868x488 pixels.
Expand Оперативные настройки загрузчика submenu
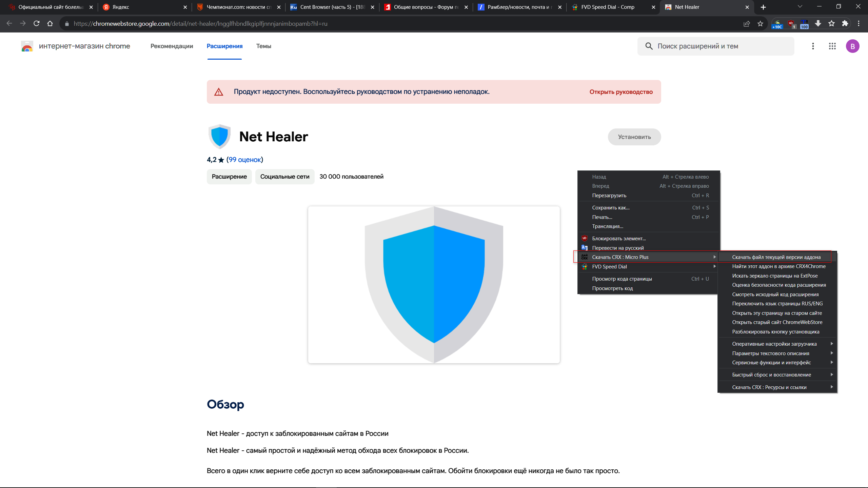[x=777, y=344]
